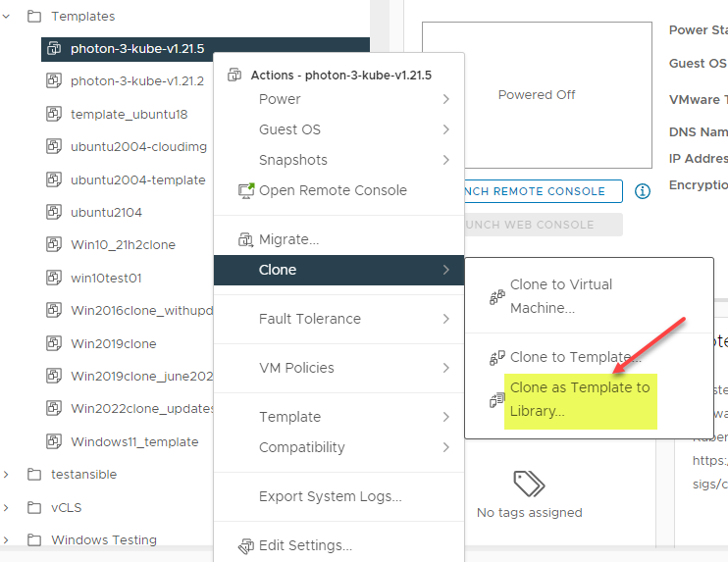This screenshot has width=728, height=562.
Task: Collapse the Templates folder
Action: pos(6,17)
